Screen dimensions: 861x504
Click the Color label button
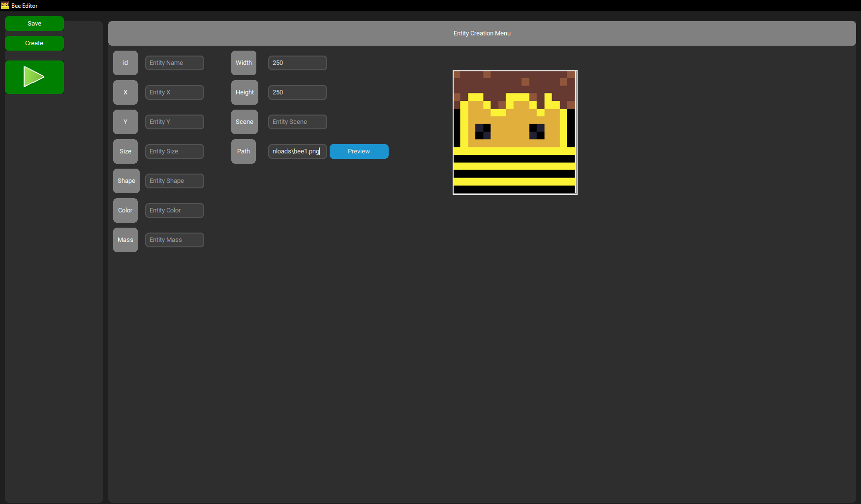pos(125,210)
